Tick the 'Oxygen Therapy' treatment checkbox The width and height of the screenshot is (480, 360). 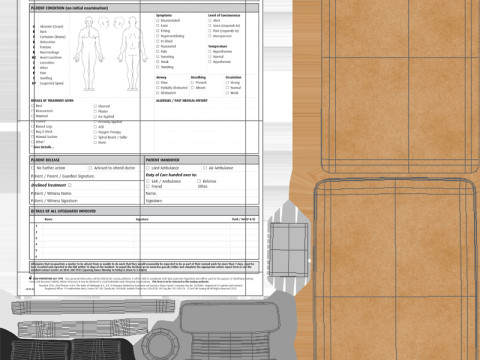95,132
